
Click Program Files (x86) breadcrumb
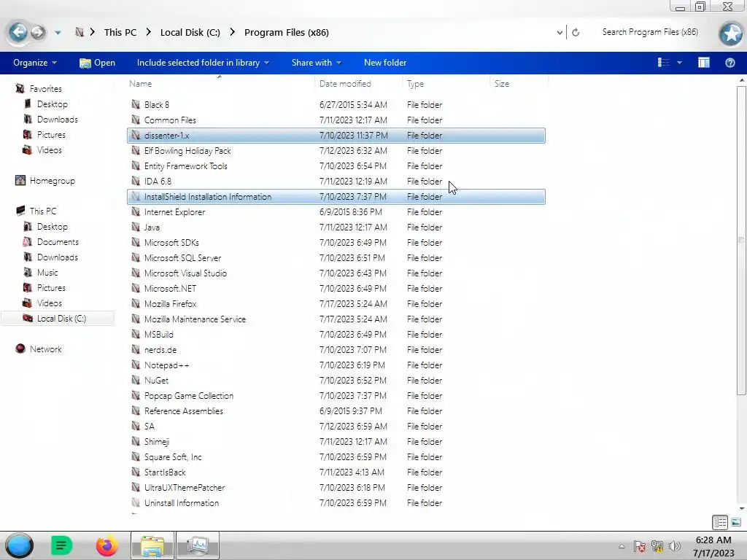pos(286,32)
